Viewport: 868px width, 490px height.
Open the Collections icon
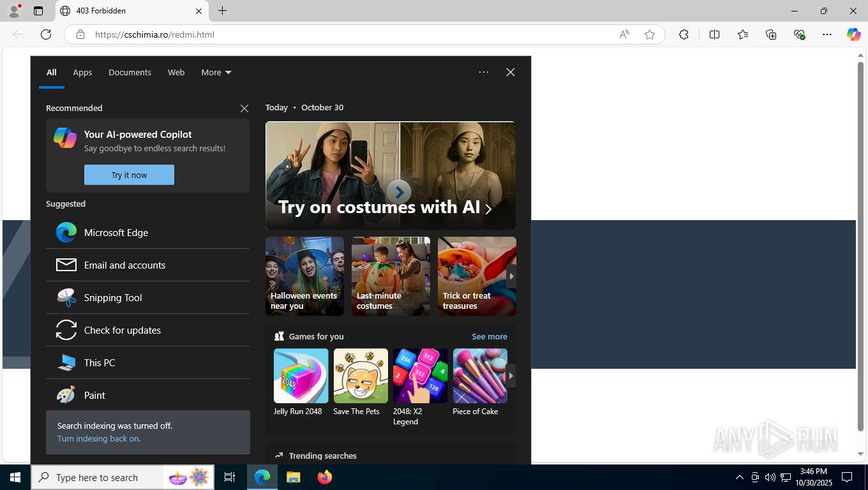pos(771,34)
